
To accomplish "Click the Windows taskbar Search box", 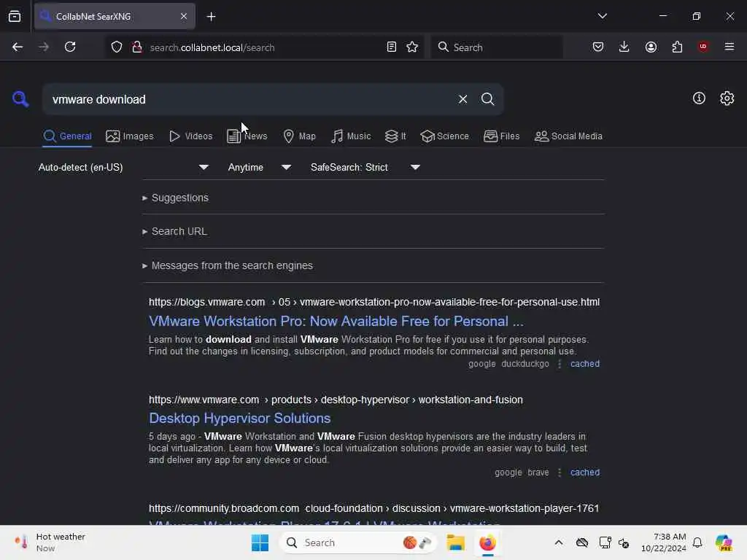I will (358, 542).
